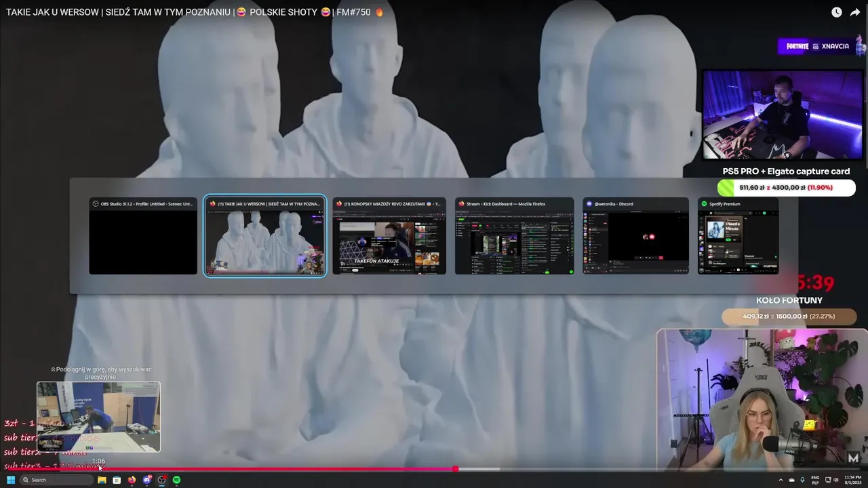Image resolution: width=868 pixels, height=488 pixels.
Task: Select the Kick Dashboard Firefox window thumbnail
Action: click(x=514, y=236)
